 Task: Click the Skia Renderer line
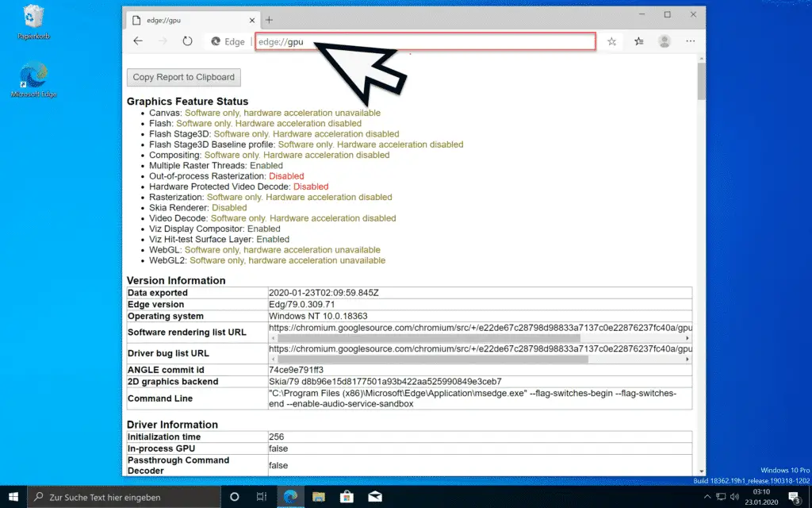pyautogui.click(x=197, y=208)
